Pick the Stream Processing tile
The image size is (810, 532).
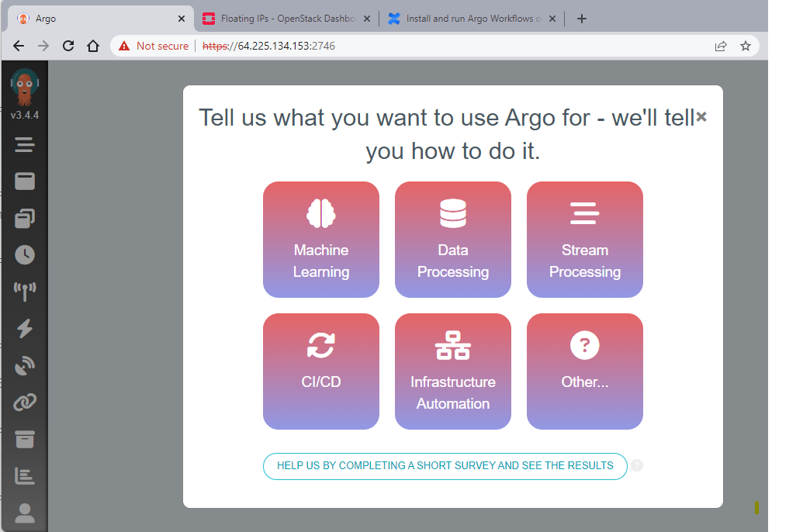(585, 240)
